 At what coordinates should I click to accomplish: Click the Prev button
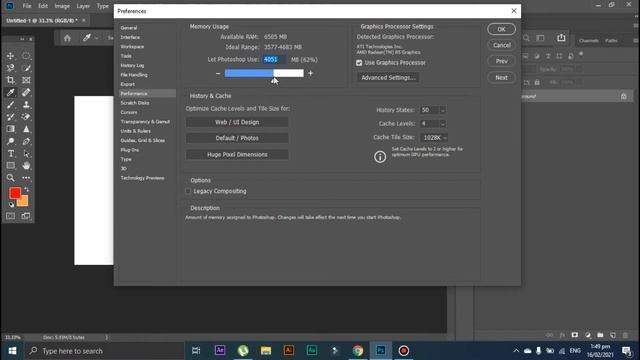pyautogui.click(x=501, y=61)
